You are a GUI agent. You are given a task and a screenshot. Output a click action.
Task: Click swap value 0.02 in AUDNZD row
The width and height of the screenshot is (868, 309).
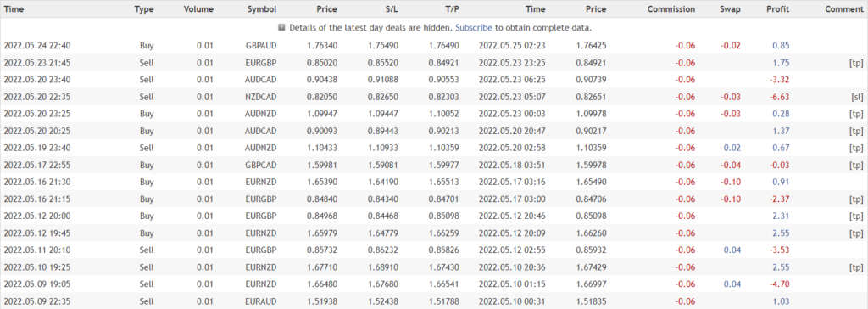tap(732, 148)
